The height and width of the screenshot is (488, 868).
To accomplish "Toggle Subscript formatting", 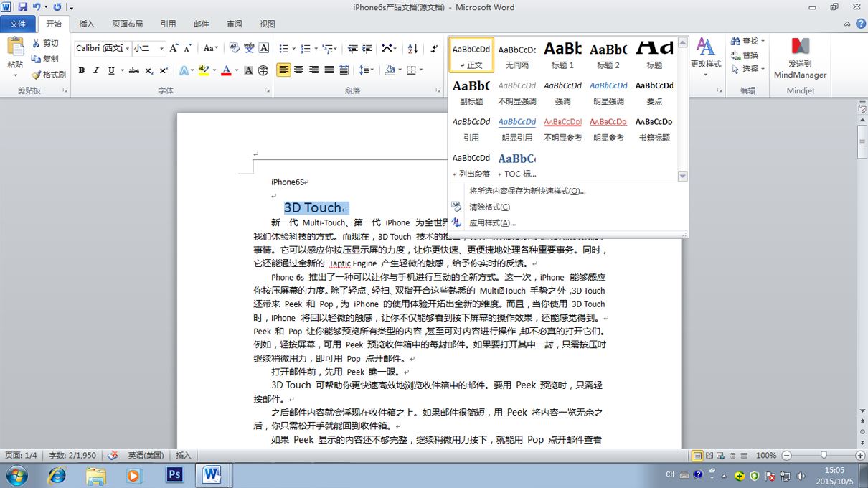I will [149, 70].
